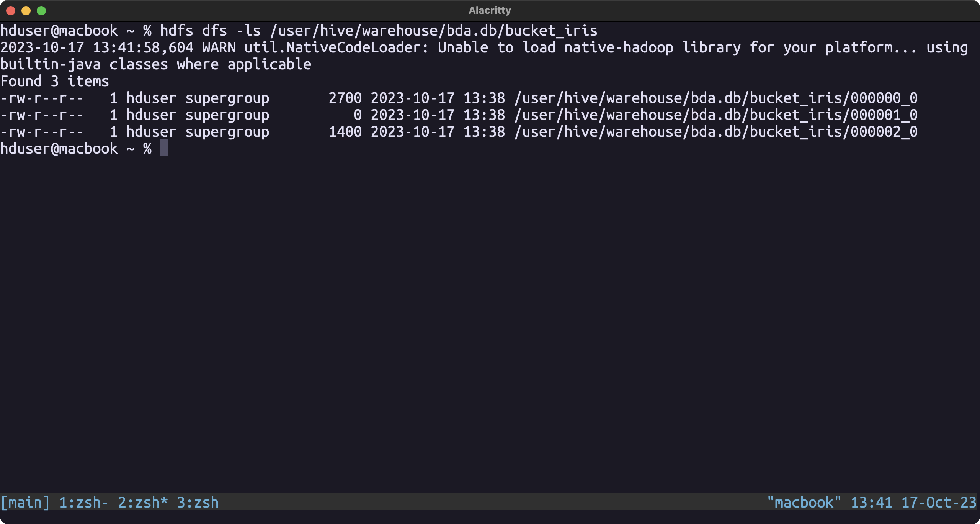Viewport: 980px width, 524px height.
Task: Click the 13:41 clock in tmux status bar
Action: pos(871,503)
